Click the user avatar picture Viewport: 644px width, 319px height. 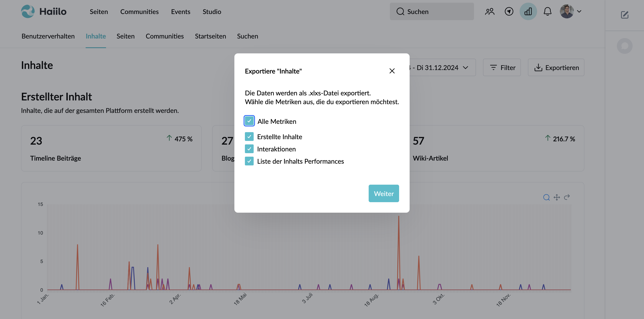[566, 12]
